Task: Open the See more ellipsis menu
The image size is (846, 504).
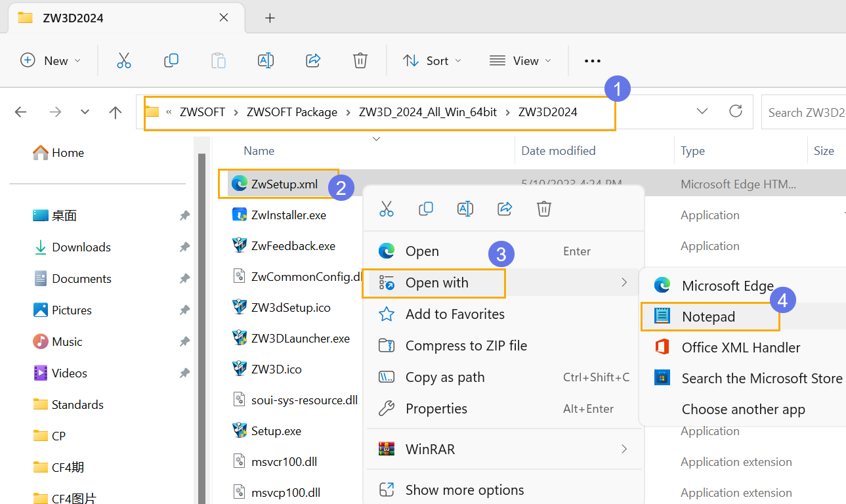Action: [x=593, y=61]
